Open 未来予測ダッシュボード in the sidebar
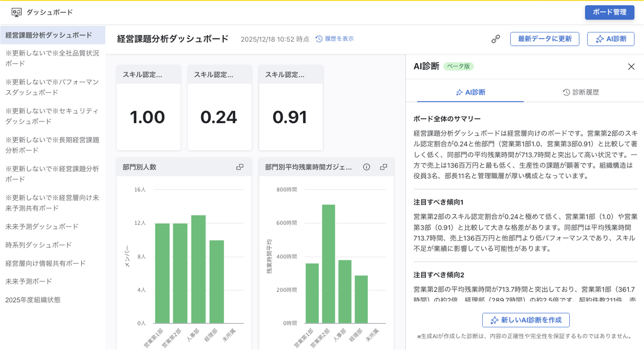Viewport: 644px width, 350px height. pyautogui.click(x=42, y=226)
